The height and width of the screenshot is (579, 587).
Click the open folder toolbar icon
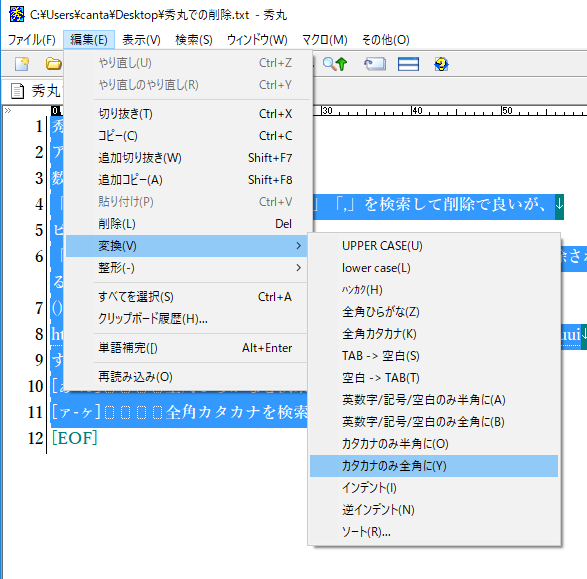pyautogui.click(x=53, y=64)
